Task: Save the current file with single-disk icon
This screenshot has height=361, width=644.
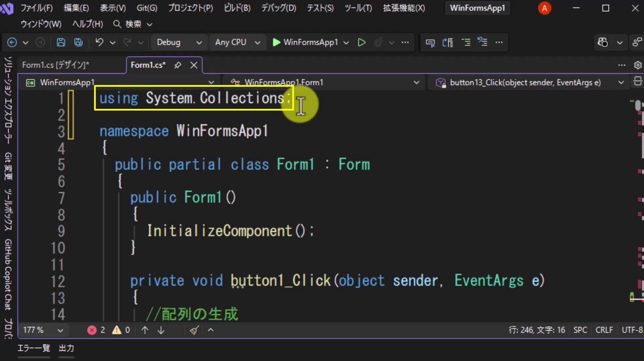Action: tap(61, 42)
